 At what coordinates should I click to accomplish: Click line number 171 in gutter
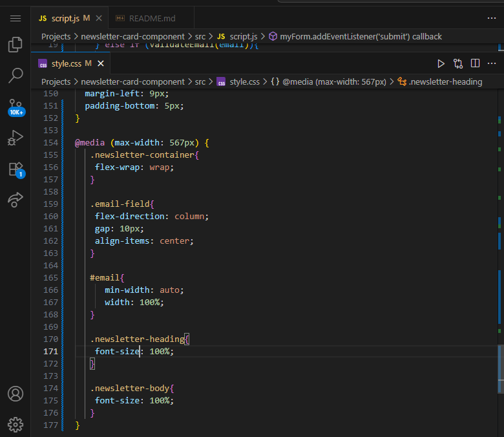click(x=51, y=352)
